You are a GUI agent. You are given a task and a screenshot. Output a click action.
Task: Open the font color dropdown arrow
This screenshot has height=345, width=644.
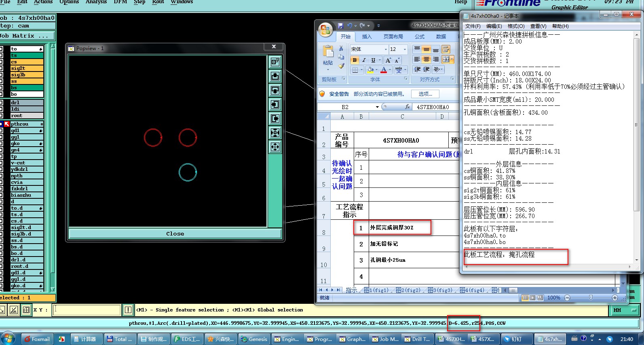[x=390, y=70]
